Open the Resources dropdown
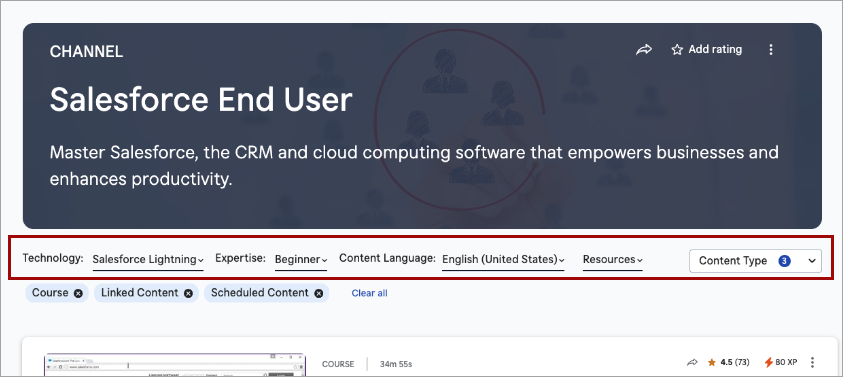This screenshot has height=377, width=843. coord(613,260)
